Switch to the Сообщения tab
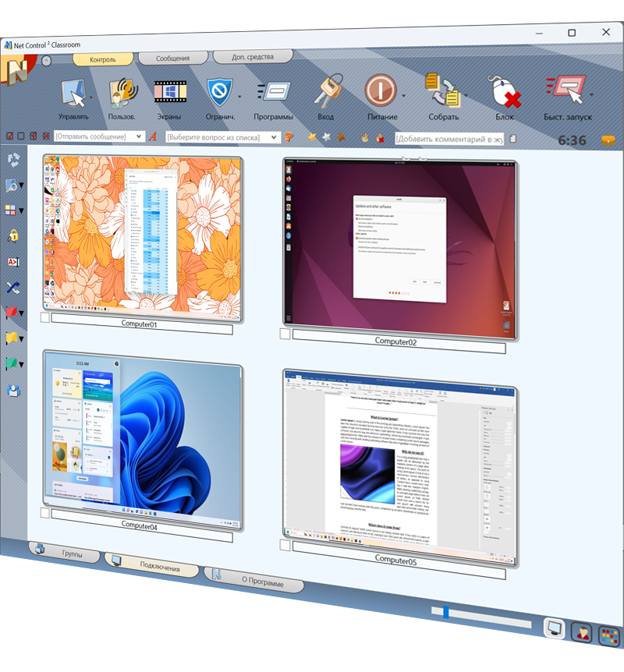Viewport: 624px width, 672px height. click(x=172, y=58)
